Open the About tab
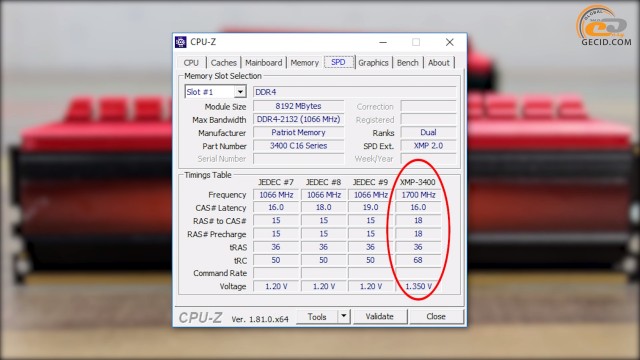 click(x=439, y=63)
